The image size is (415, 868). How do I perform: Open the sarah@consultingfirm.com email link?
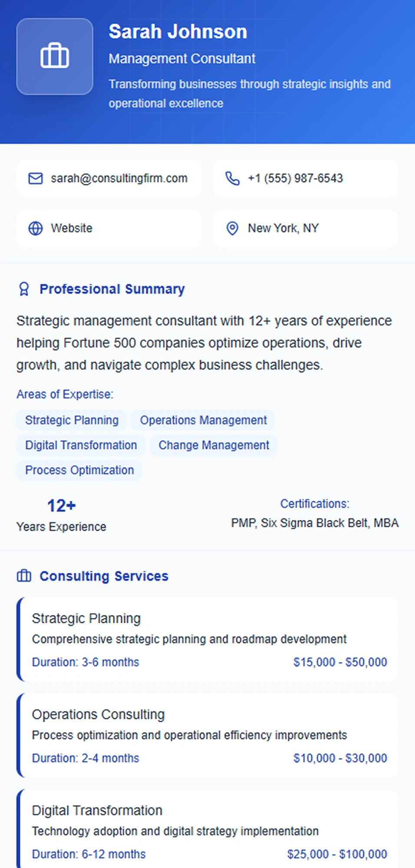coord(119,178)
